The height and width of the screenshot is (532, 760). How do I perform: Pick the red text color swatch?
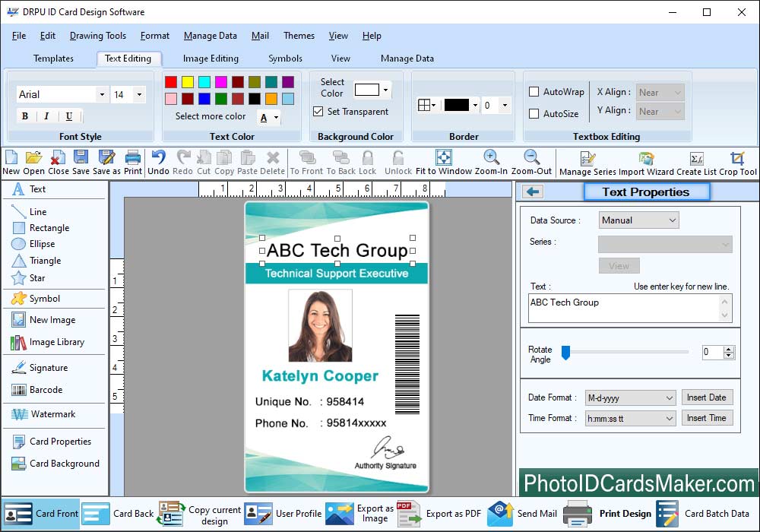tap(171, 82)
